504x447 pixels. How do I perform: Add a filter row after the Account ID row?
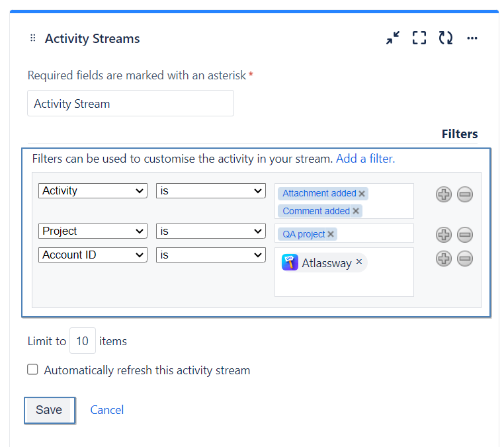click(x=444, y=259)
